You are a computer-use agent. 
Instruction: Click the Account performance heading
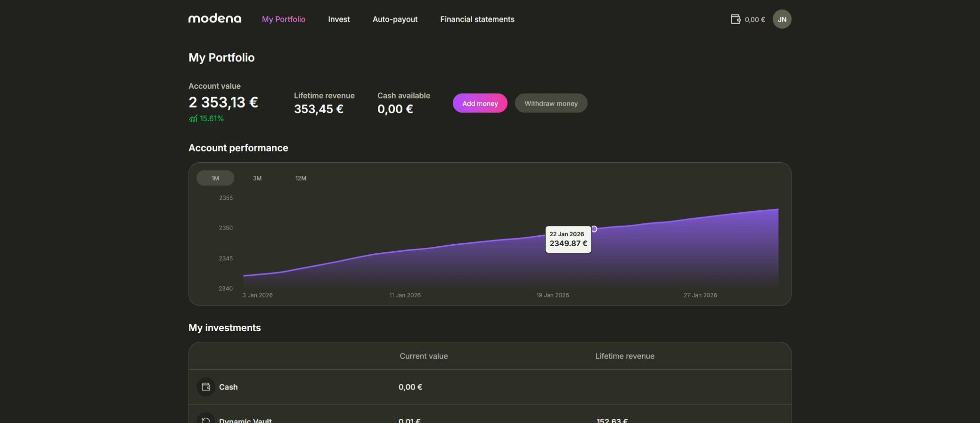click(238, 148)
